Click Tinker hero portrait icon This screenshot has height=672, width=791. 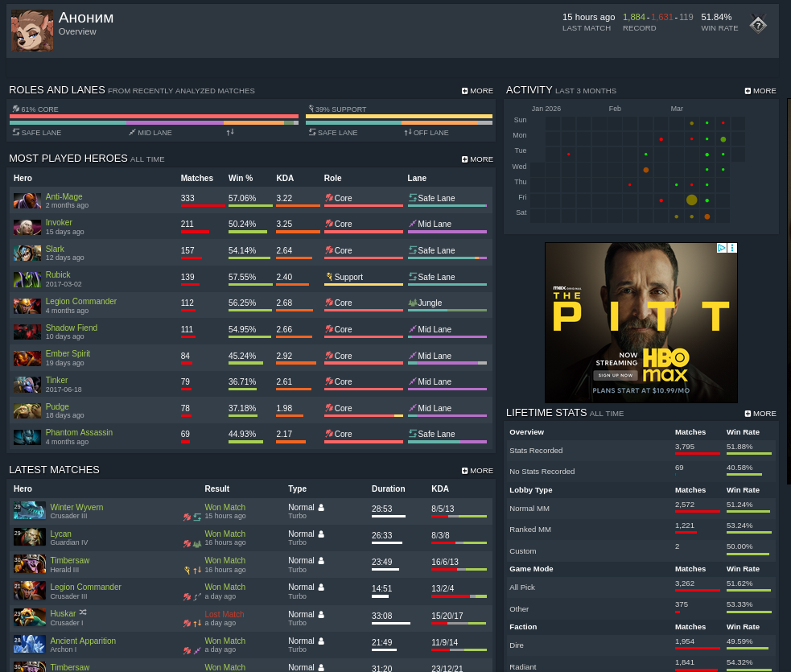point(27,385)
